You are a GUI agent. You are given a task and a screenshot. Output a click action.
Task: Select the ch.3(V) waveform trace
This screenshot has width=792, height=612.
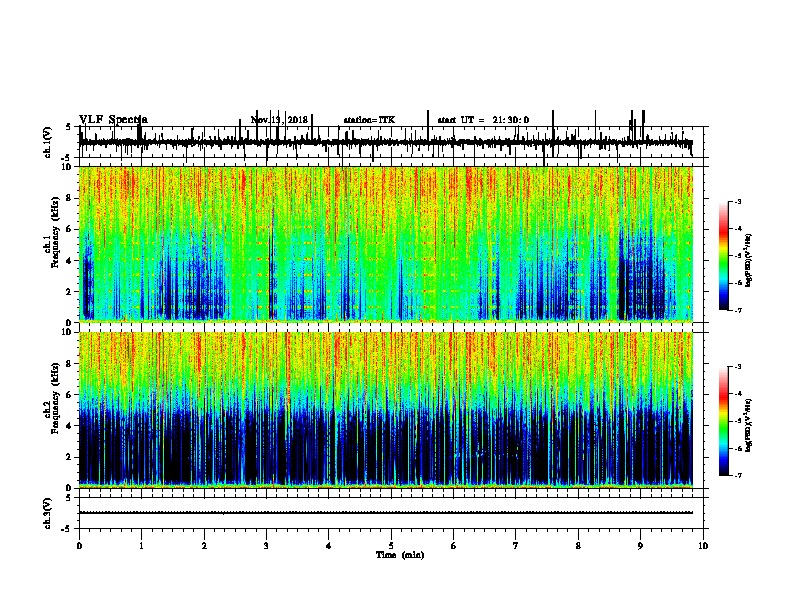(x=386, y=513)
